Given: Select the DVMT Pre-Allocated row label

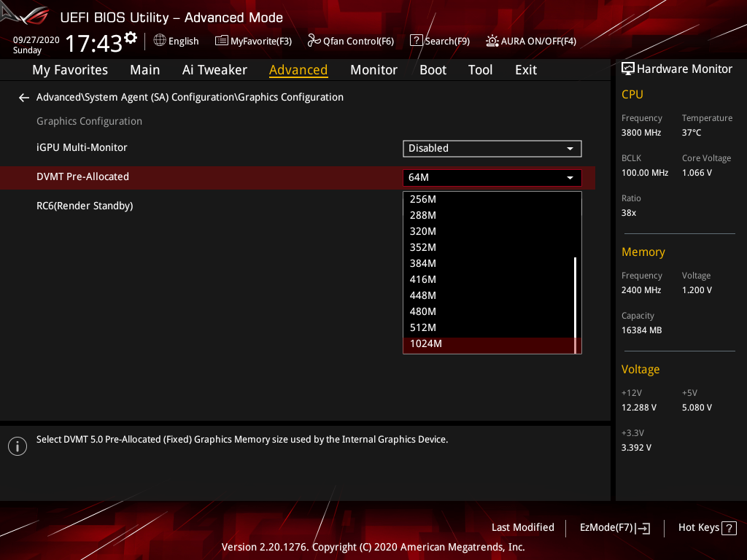Looking at the screenshot, I should click(83, 176).
